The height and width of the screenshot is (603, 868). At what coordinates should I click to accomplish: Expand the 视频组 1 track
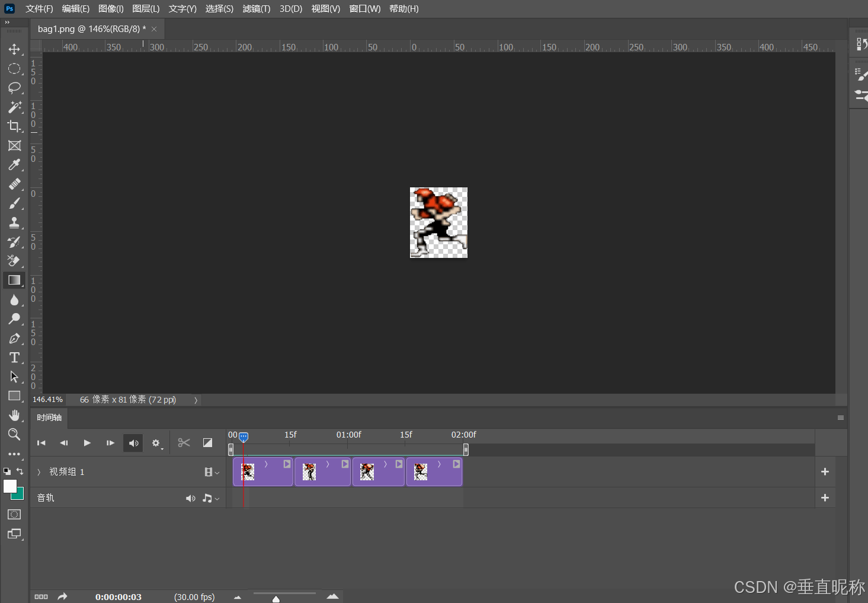tap(39, 472)
